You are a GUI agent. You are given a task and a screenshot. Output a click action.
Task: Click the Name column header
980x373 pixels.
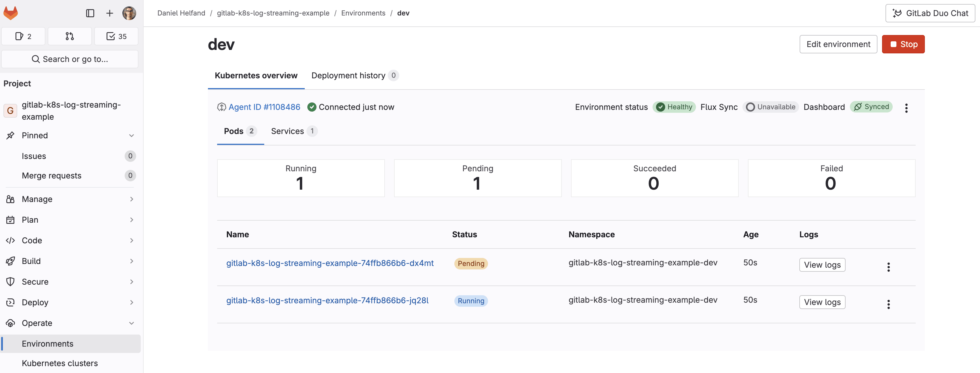click(238, 235)
